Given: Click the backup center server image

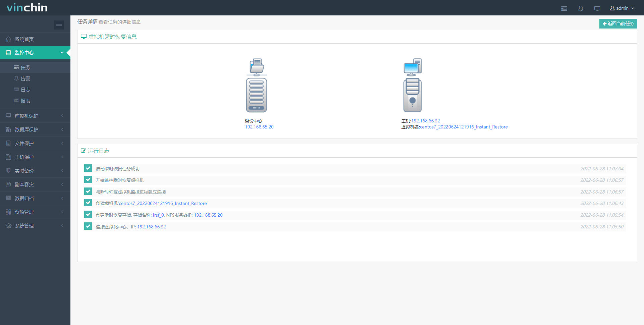Looking at the screenshot, I should 257,85.
